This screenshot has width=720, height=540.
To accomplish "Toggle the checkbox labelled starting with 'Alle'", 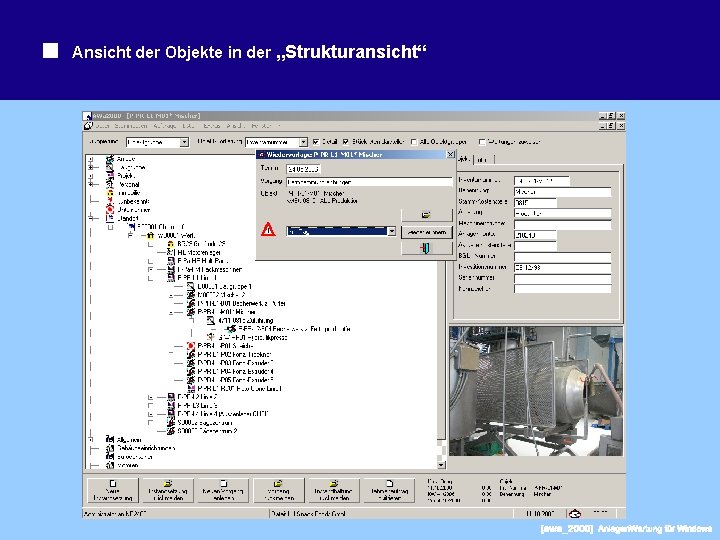I will (414, 142).
